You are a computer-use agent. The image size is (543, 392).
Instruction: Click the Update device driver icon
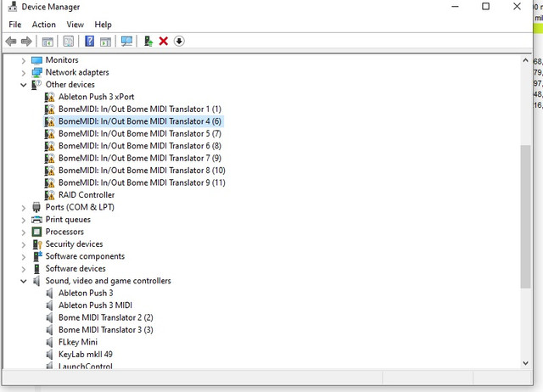[x=148, y=42]
